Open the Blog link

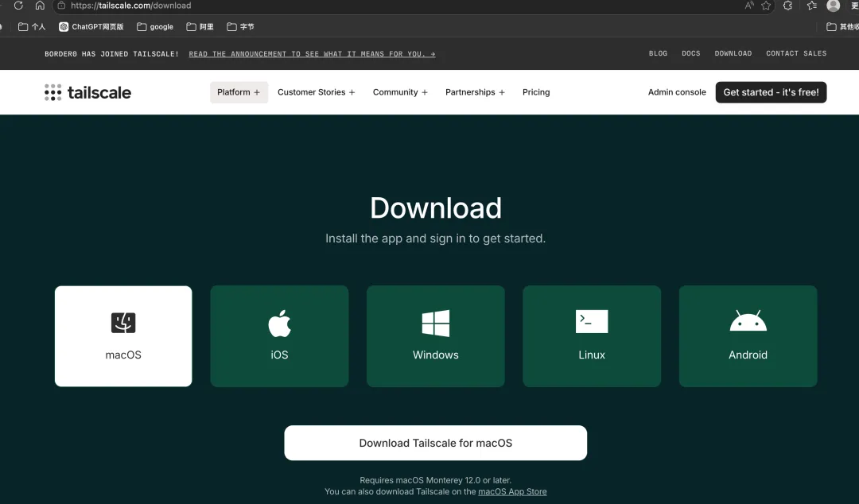click(658, 53)
